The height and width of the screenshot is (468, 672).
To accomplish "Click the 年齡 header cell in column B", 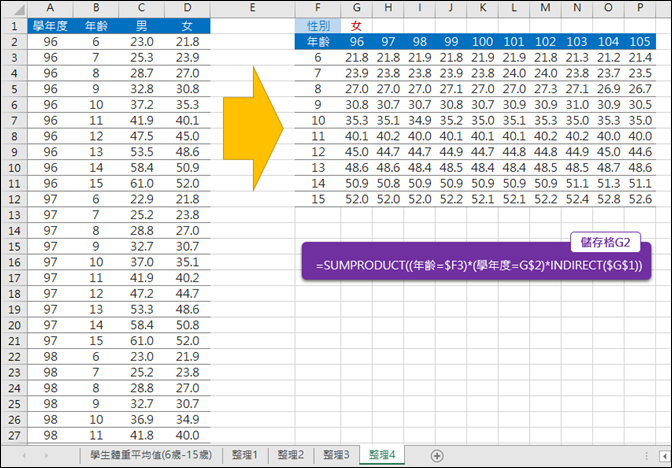I will [x=96, y=26].
